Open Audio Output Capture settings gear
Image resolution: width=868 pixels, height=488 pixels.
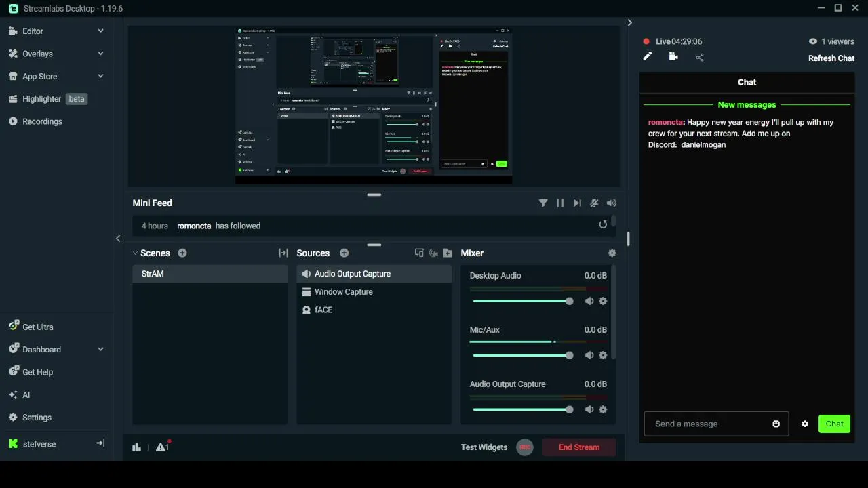click(603, 409)
